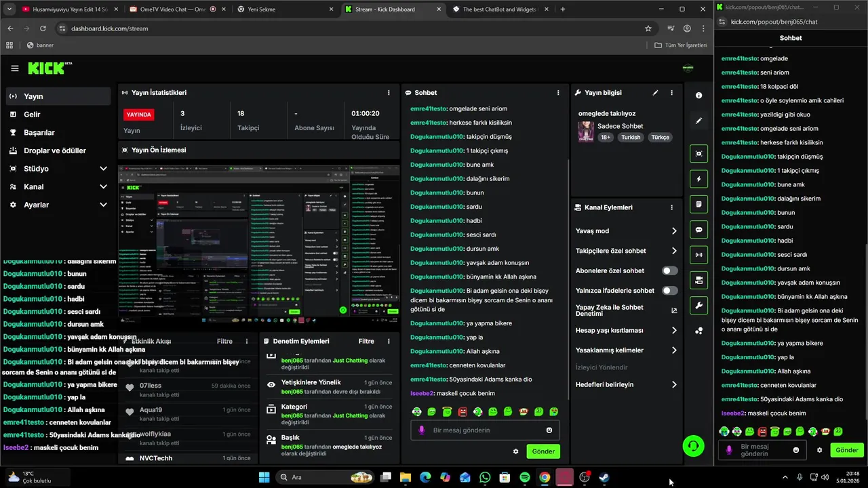
Task: Open the Sohbet panel three-dot menu
Action: click(558, 92)
